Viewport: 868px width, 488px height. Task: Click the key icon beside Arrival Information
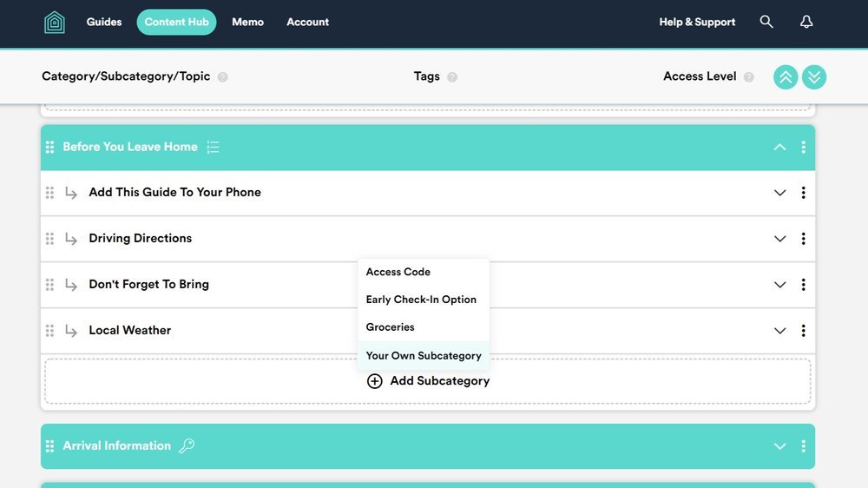pyautogui.click(x=187, y=445)
